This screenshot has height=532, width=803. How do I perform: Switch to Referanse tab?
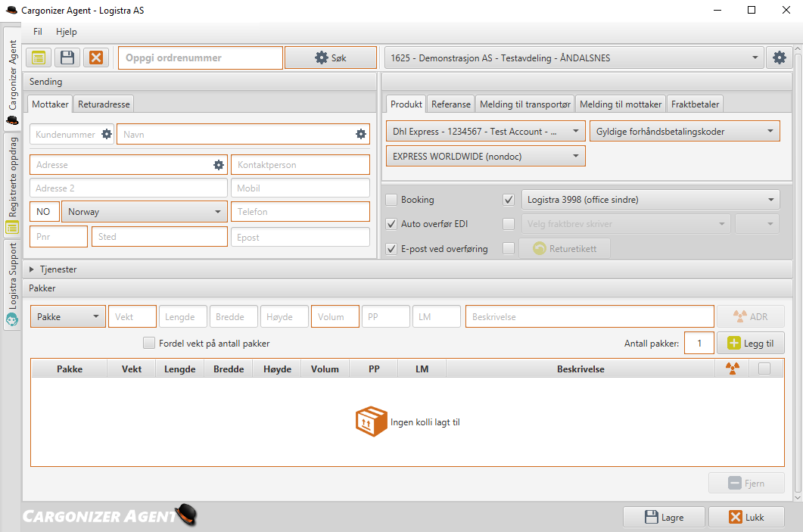(x=450, y=104)
